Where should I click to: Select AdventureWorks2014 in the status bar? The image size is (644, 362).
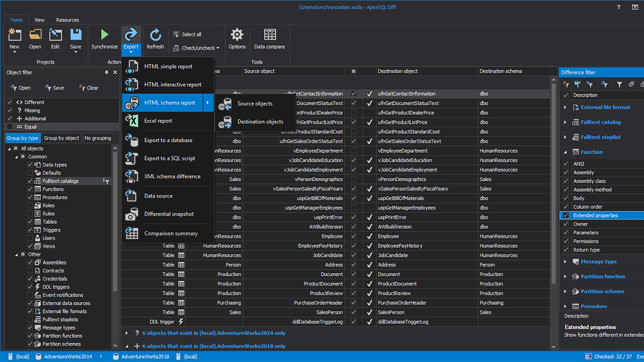[x=68, y=356]
